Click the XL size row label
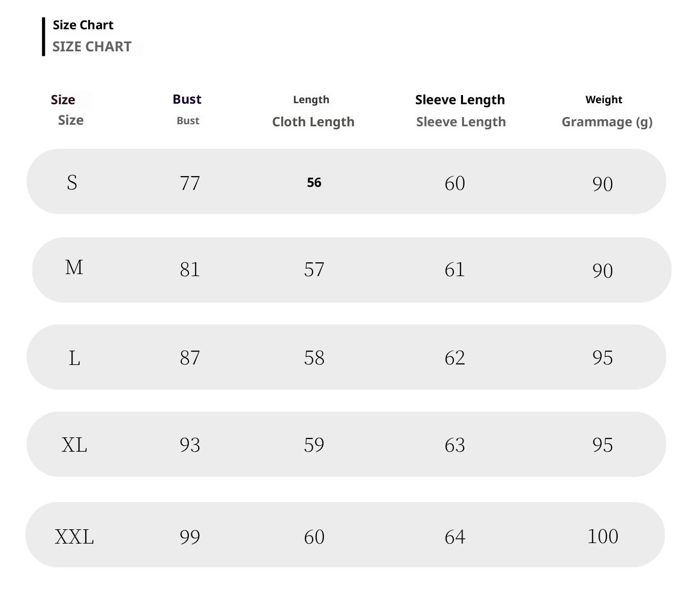 pos(74,445)
